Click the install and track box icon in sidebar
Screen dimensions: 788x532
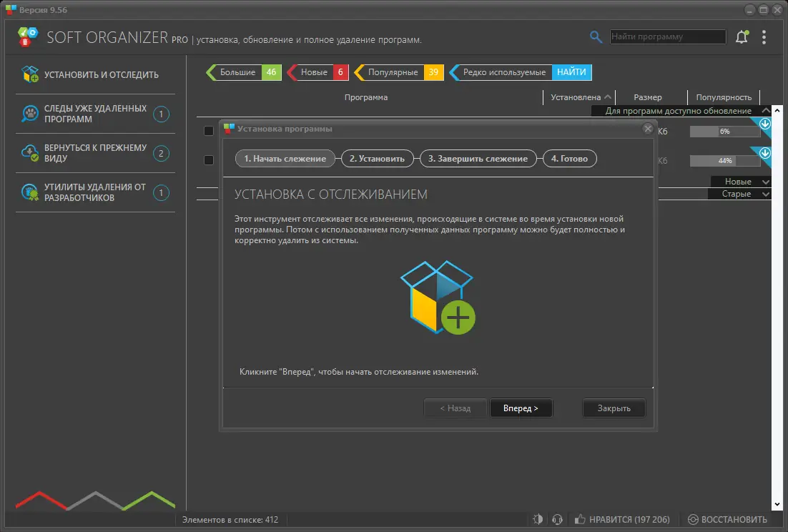(x=30, y=74)
